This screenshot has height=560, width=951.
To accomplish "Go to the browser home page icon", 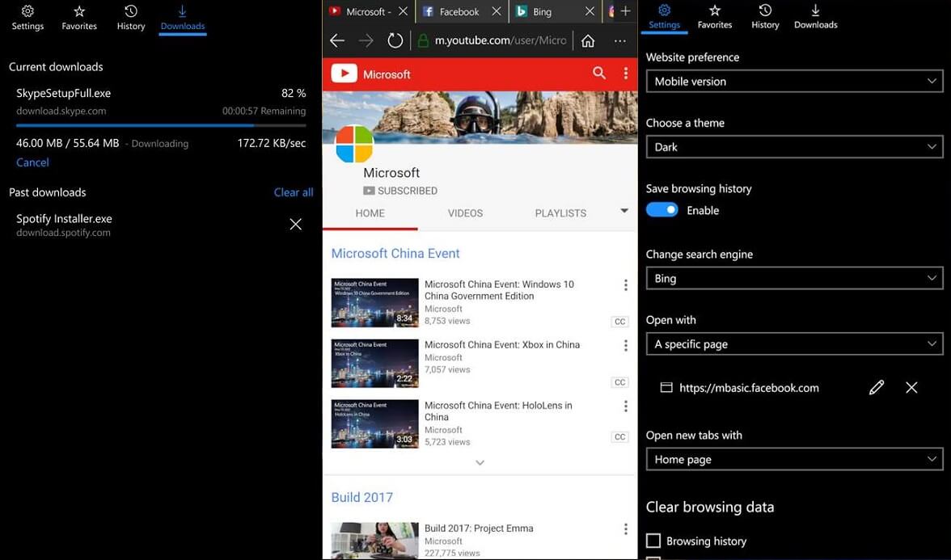I will pos(588,40).
